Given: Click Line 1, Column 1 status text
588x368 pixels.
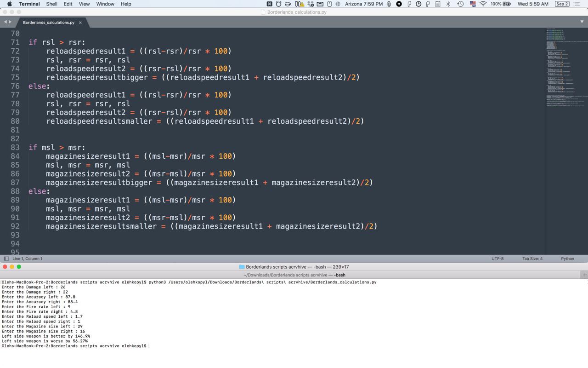Looking at the screenshot, I should (x=27, y=259).
